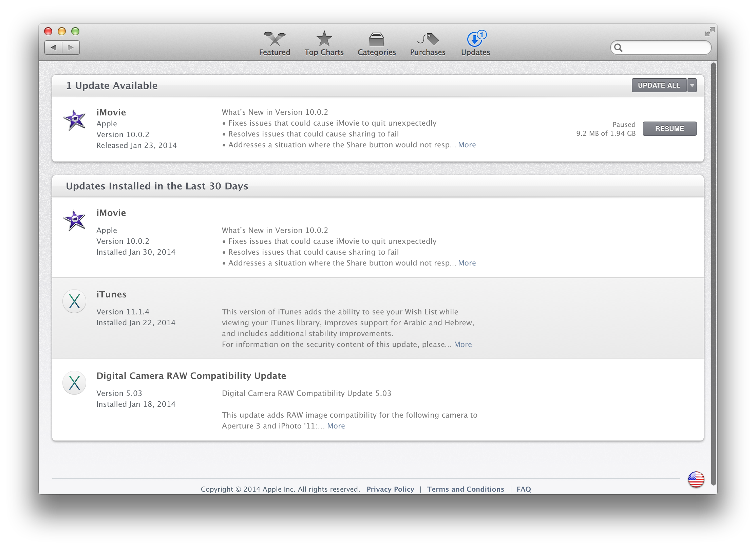Click 'Installed Jan 18, 2014' text

[x=136, y=404]
